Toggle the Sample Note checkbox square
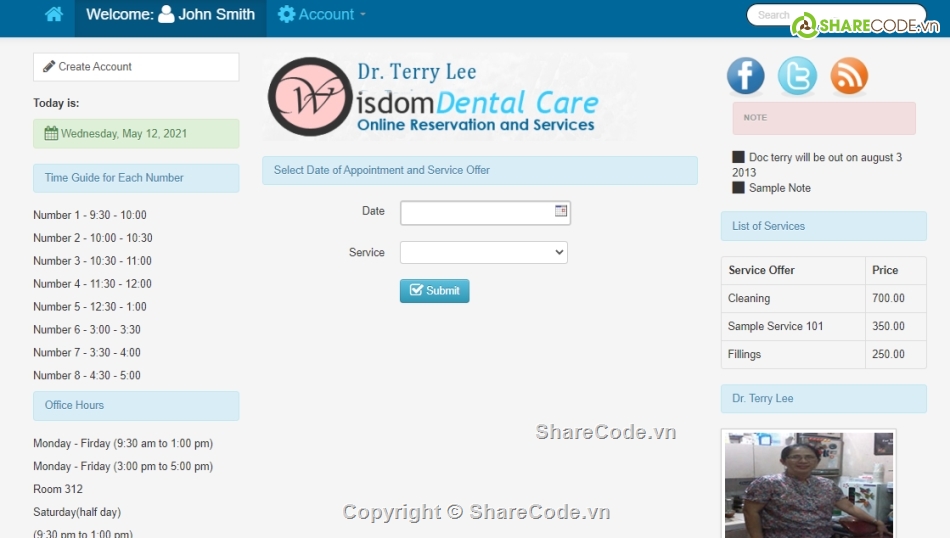Viewport: 950px width, 538px height. (x=738, y=188)
